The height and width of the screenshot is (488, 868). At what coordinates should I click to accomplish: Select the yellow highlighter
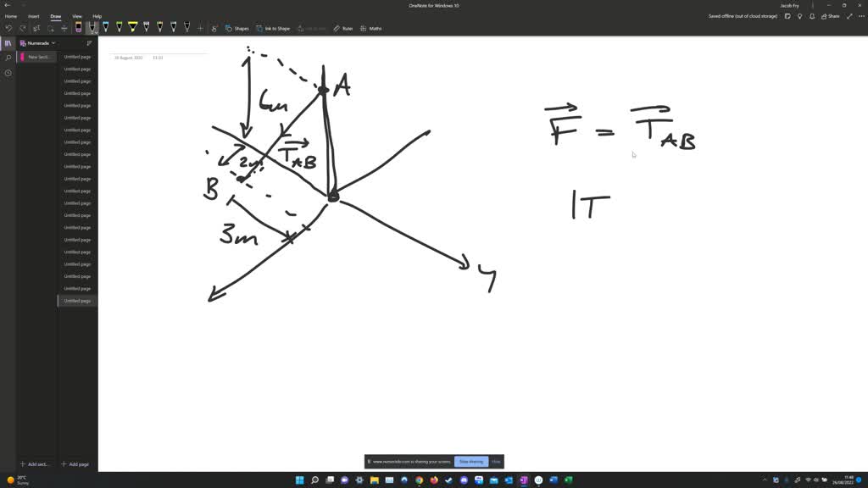pyautogui.click(x=132, y=28)
